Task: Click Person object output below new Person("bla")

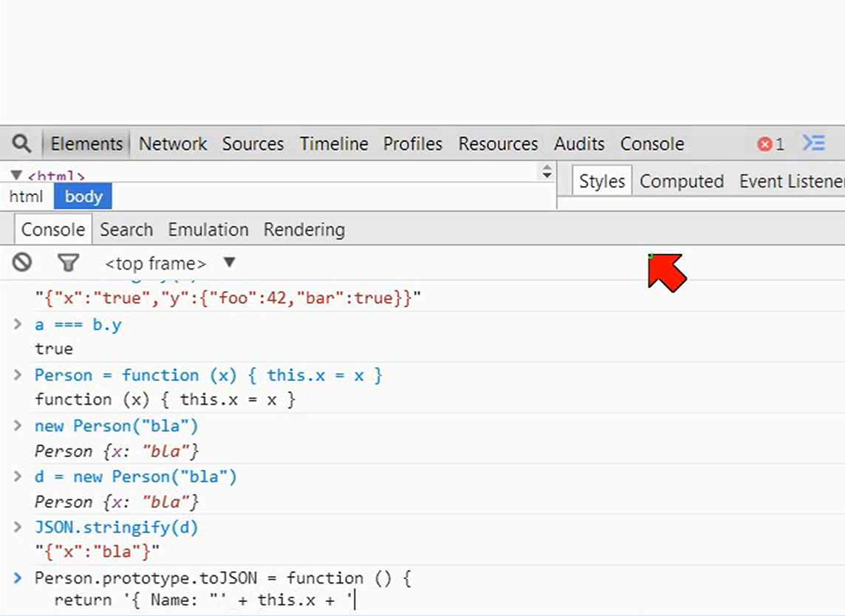Action: click(x=117, y=451)
